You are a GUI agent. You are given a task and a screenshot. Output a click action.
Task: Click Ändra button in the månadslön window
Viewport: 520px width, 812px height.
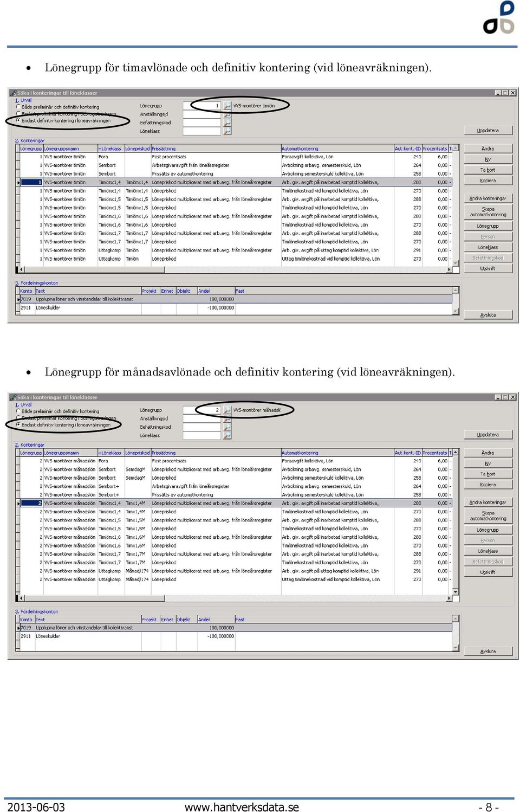(x=488, y=453)
